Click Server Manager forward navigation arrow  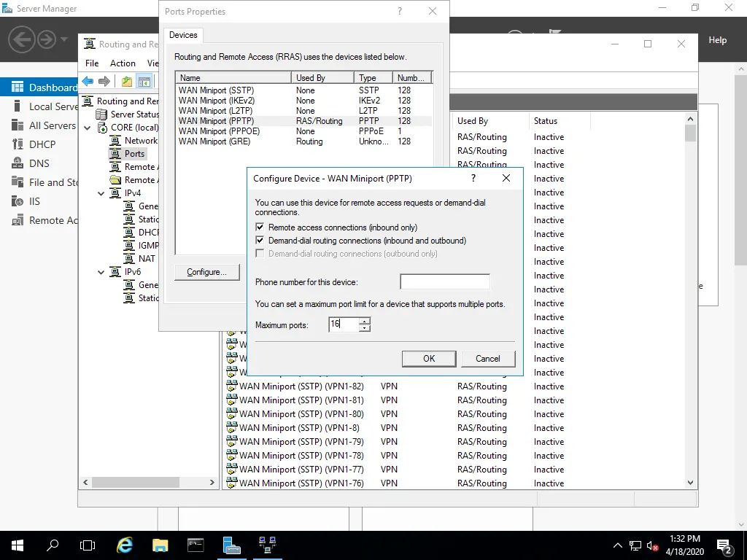46,39
